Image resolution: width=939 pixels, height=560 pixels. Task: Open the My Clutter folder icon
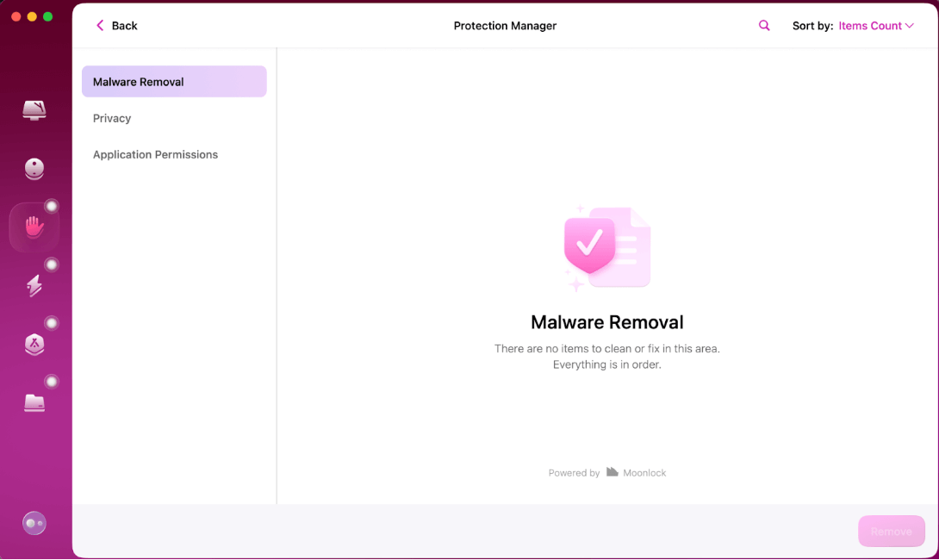click(x=34, y=401)
